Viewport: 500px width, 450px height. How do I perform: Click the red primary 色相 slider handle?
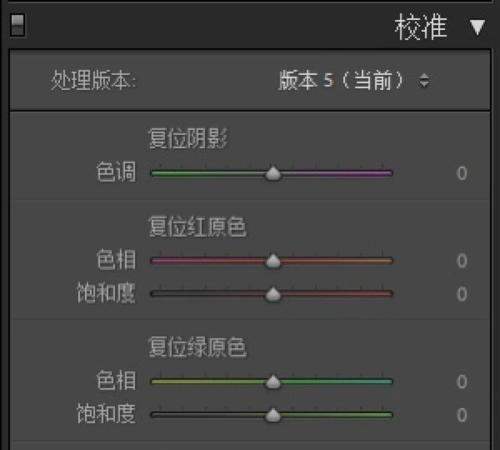273,261
